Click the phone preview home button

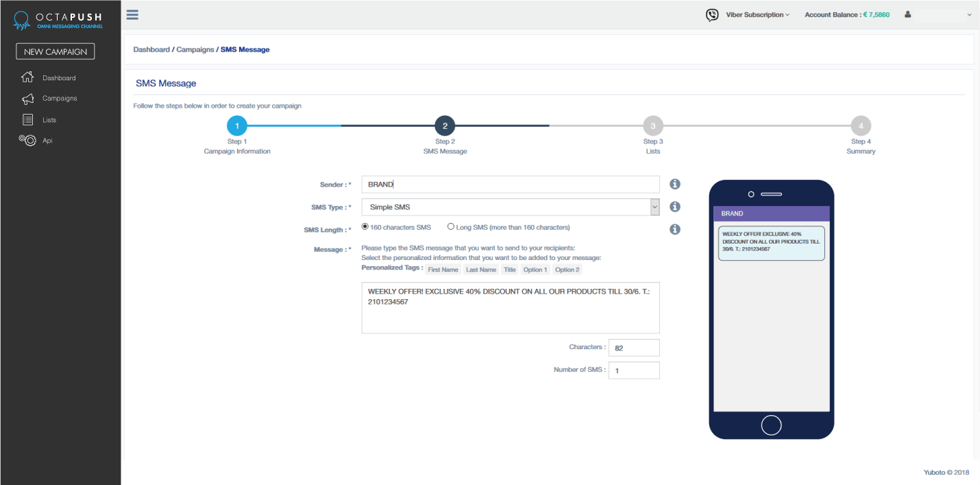pos(771,425)
